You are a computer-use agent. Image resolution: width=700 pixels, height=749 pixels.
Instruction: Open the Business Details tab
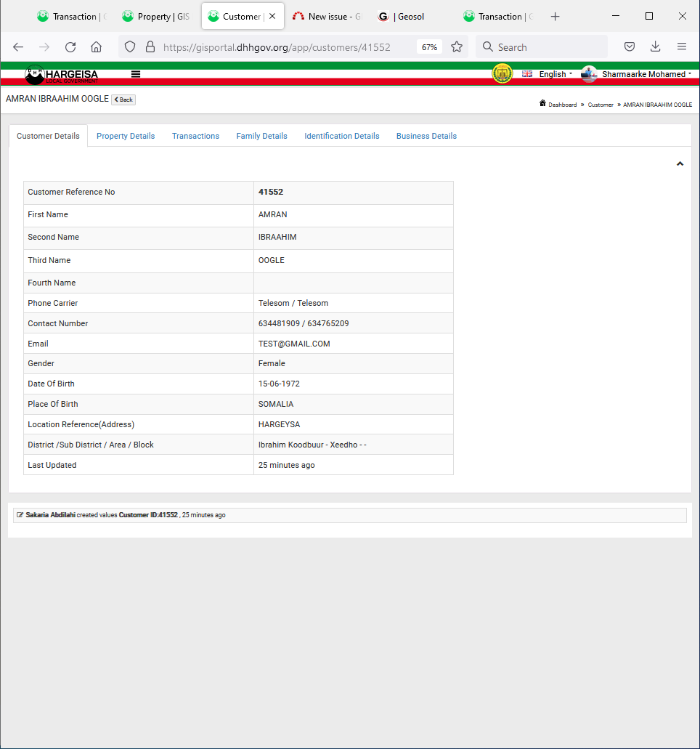(426, 136)
